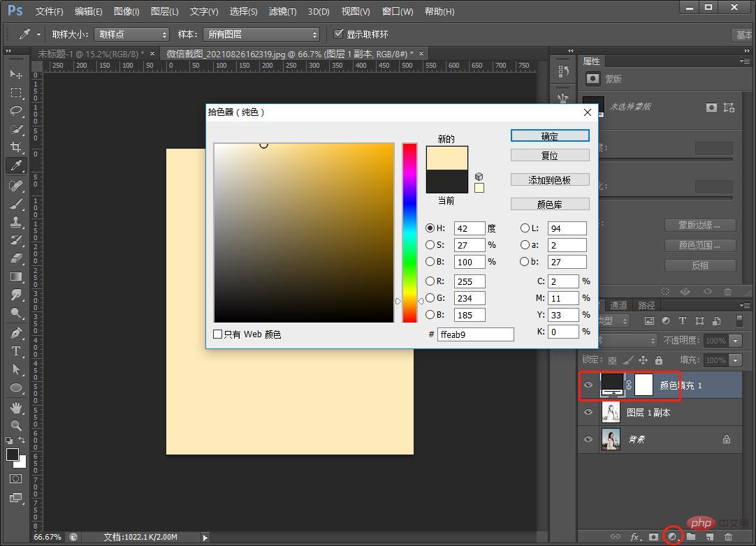The height and width of the screenshot is (546, 756).
Task: Switch to the 未标题-1 document tab
Action: pyautogui.click(x=92, y=54)
